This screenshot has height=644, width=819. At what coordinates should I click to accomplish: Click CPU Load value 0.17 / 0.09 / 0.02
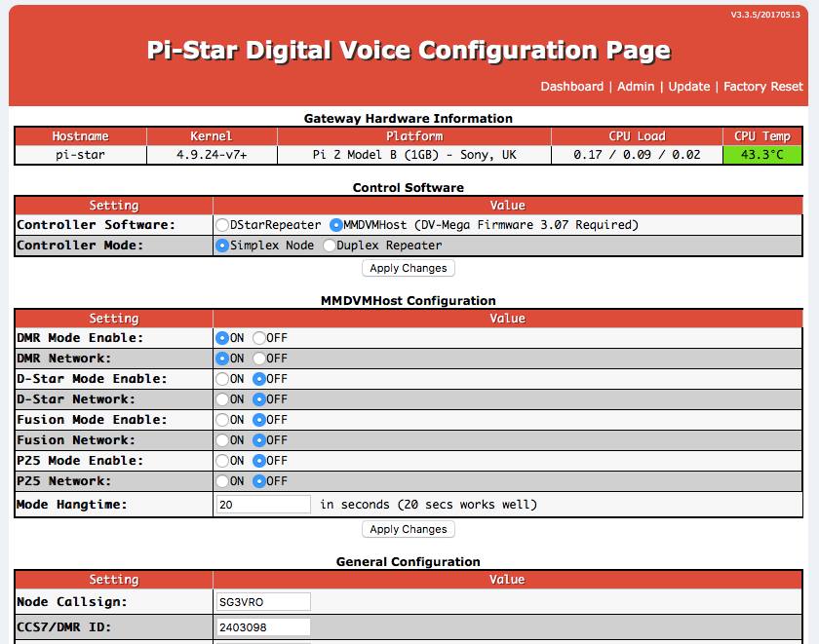pos(637,155)
